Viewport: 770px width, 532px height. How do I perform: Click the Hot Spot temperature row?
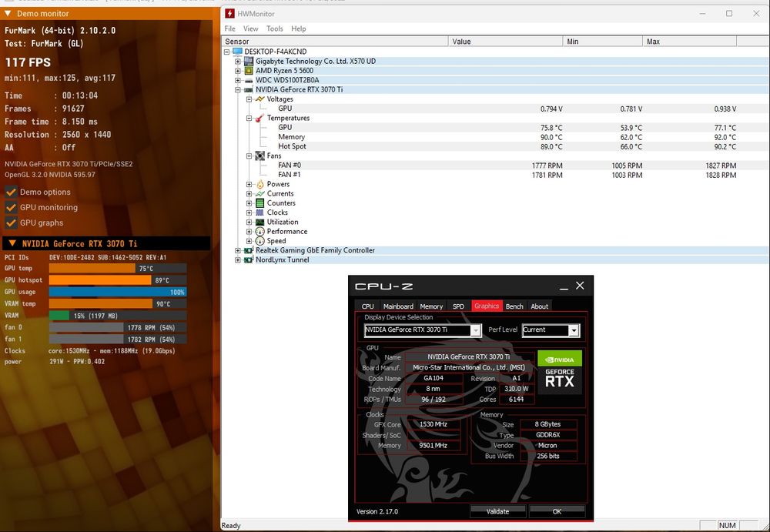tap(495, 146)
